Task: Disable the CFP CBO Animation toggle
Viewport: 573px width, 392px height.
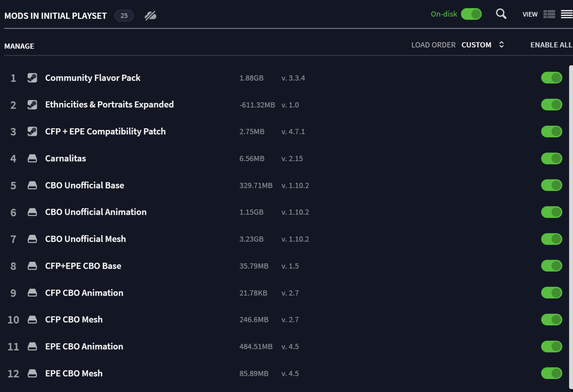Action: coord(552,293)
